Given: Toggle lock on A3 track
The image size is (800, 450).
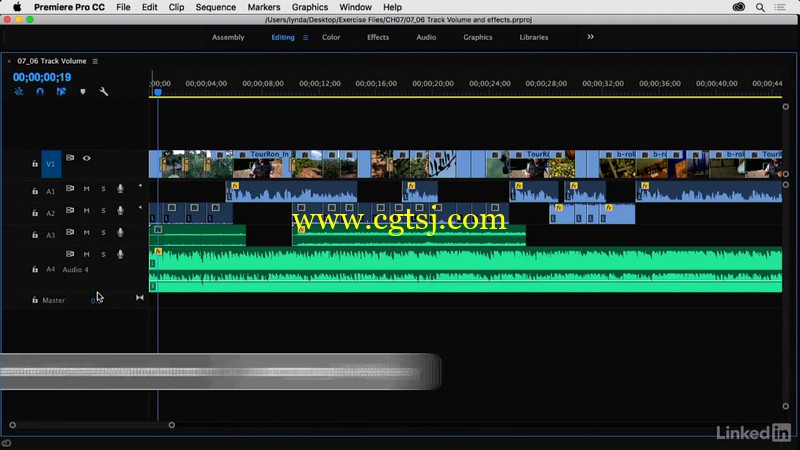Looking at the screenshot, I should 35,235.
